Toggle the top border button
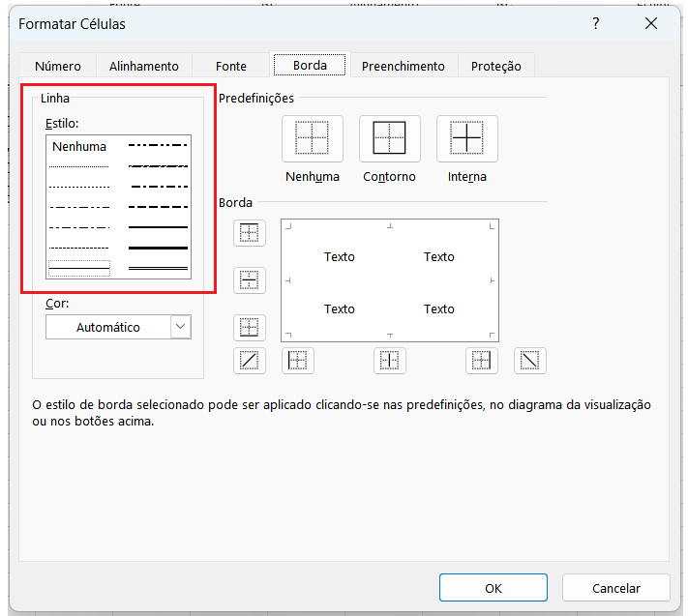Viewport: 688px width, 616px height. (250, 233)
